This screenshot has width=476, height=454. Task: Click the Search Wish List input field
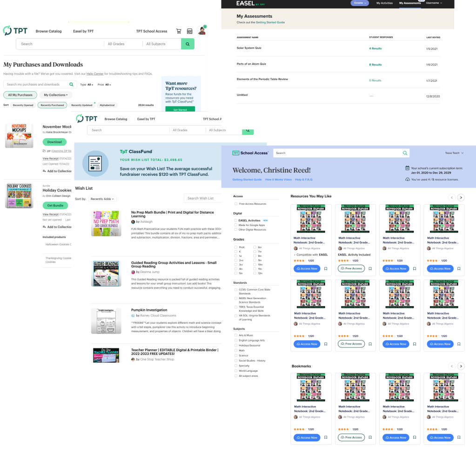pyautogui.click(x=202, y=198)
